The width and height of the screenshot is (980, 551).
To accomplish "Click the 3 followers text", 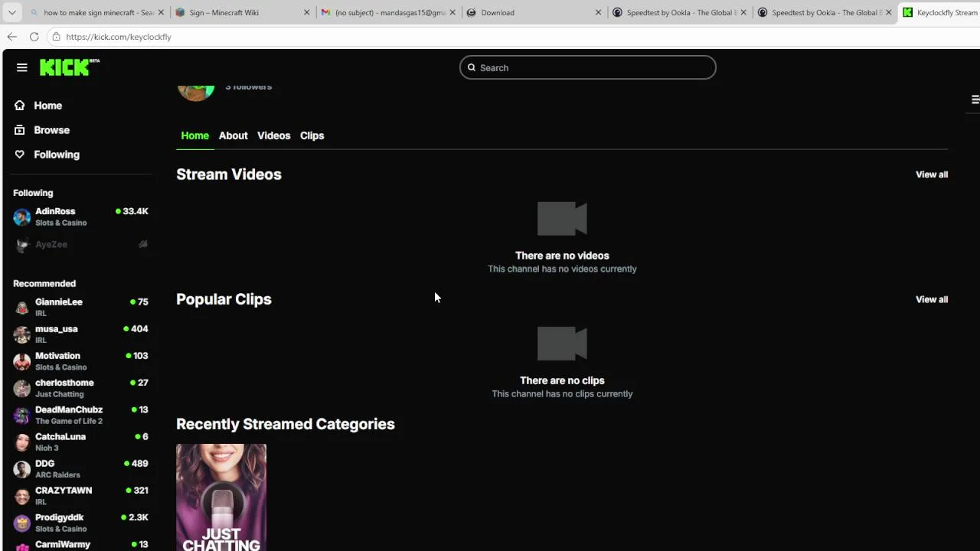I will [x=249, y=86].
